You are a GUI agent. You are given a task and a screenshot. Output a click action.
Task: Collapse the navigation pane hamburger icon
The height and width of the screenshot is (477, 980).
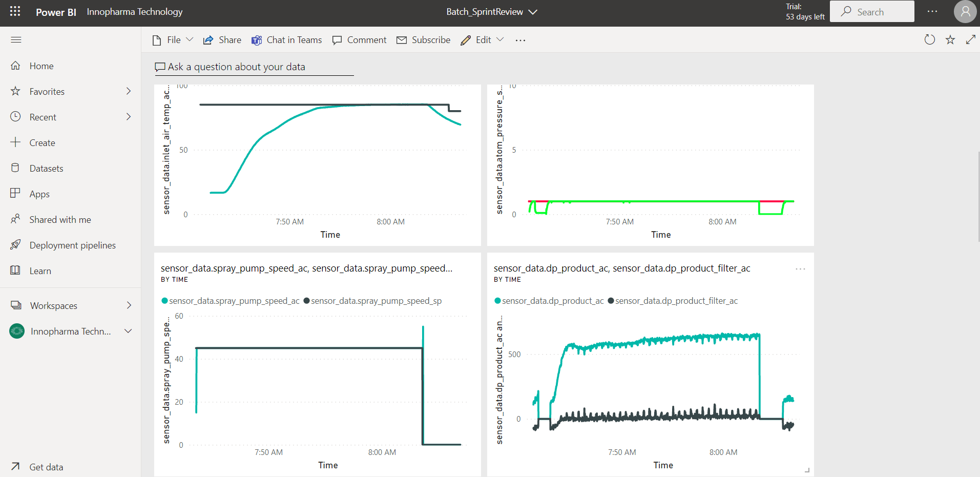pos(16,40)
